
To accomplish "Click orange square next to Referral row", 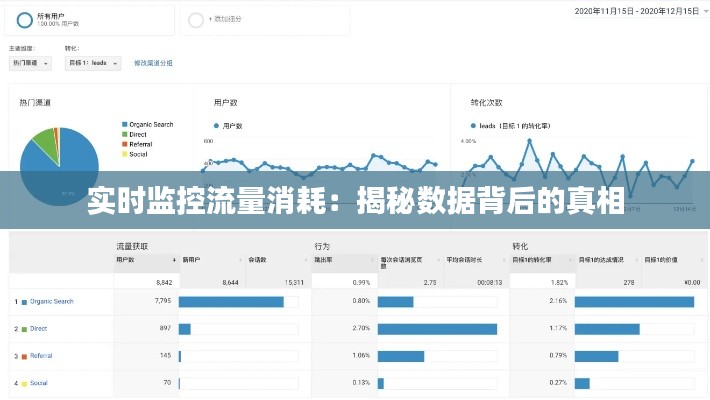I will [x=24, y=357].
